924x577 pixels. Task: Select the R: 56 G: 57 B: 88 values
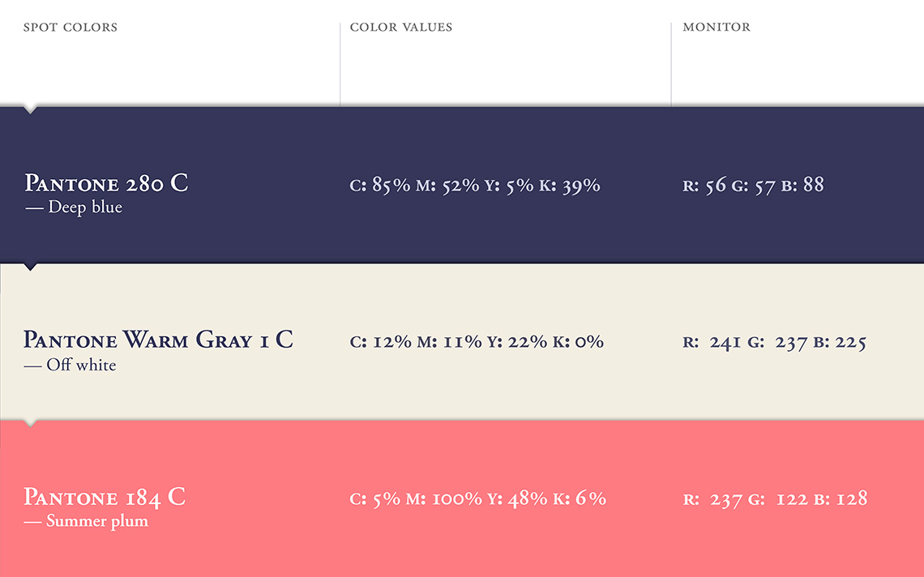[753, 186]
